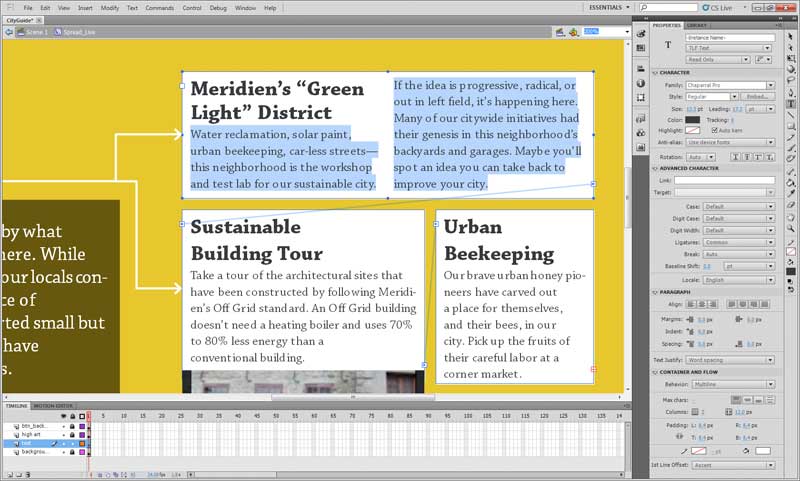
Task: Open the Modify menu
Action: click(110, 8)
